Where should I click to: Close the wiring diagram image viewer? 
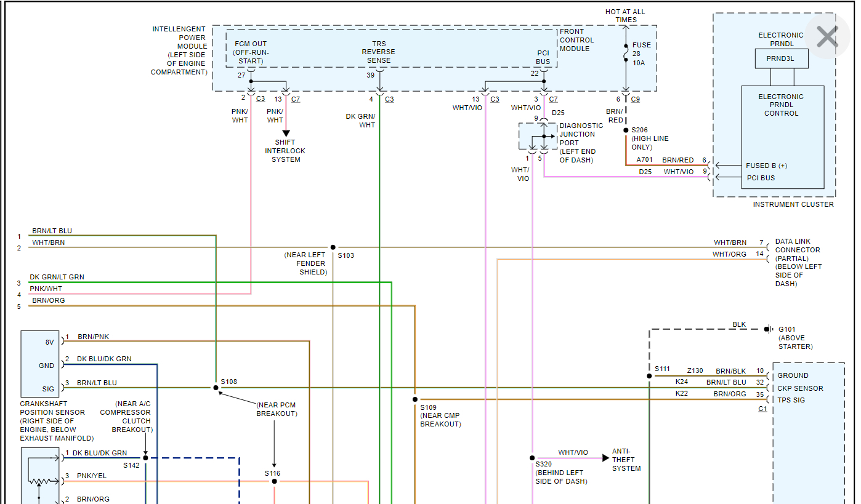(827, 36)
